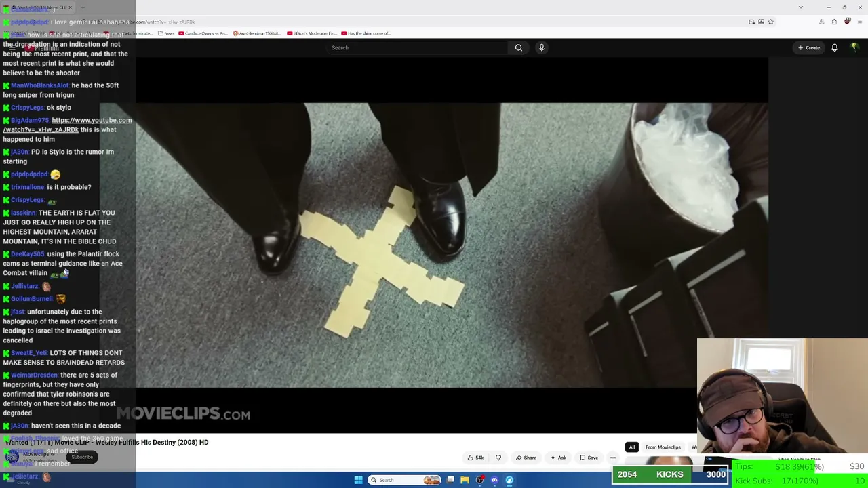This screenshot has width=868, height=488.
Task: Open YouTube notifications bell
Action: click(x=835, y=47)
